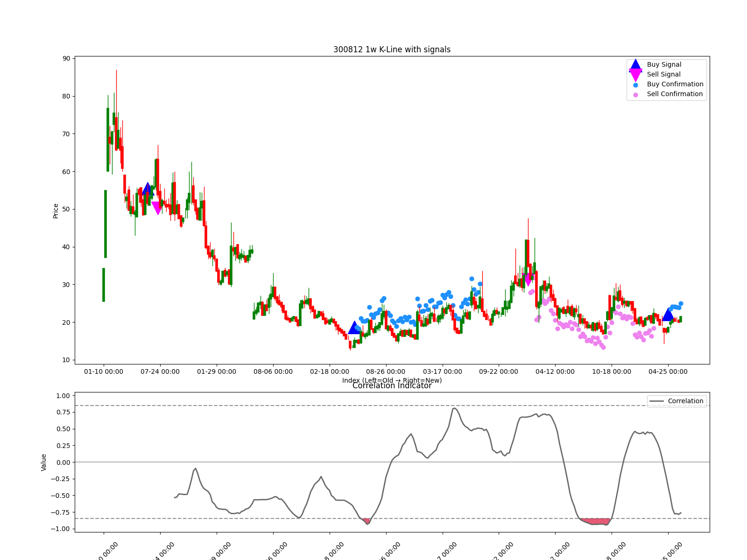Click the violet Sell Confirmation dot in legend

(635, 95)
